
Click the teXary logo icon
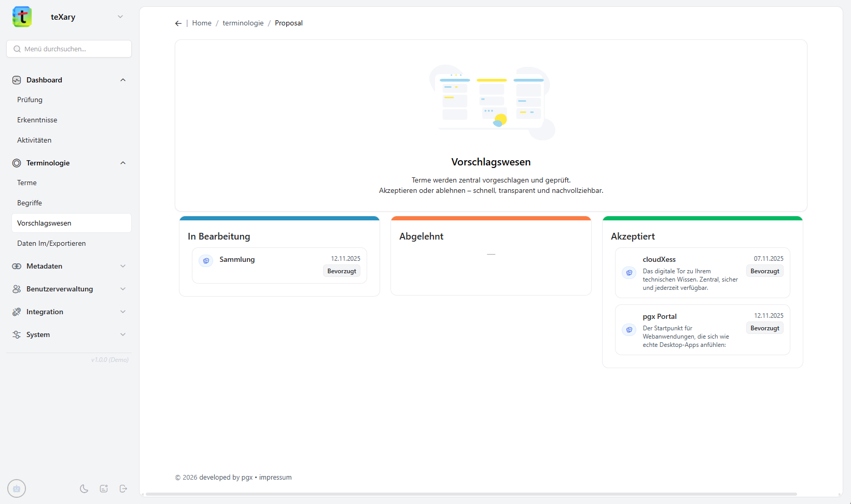pos(22,17)
